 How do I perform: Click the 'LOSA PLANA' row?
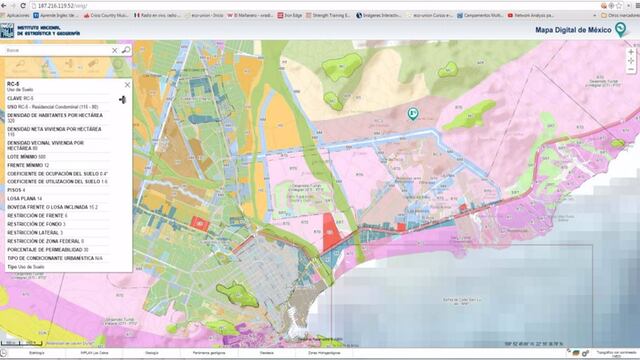click(x=58, y=199)
